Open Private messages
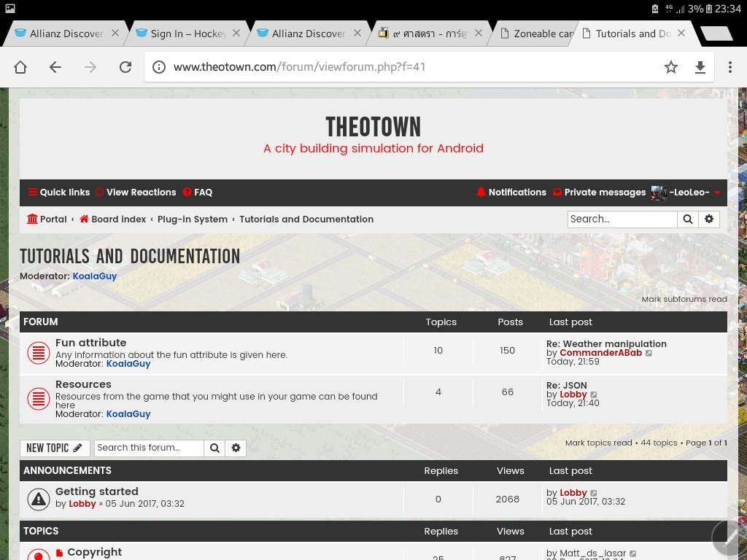The width and height of the screenshot is (747, 560). pos(600,192)
